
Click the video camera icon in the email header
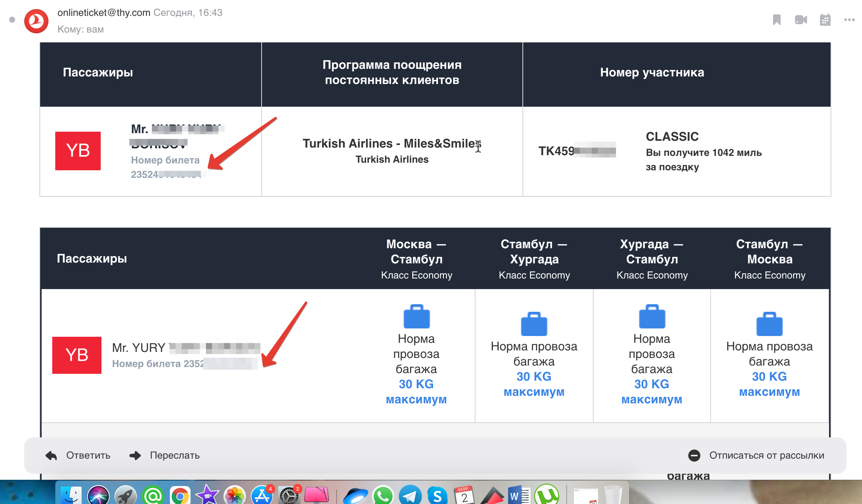pos(801,20)
